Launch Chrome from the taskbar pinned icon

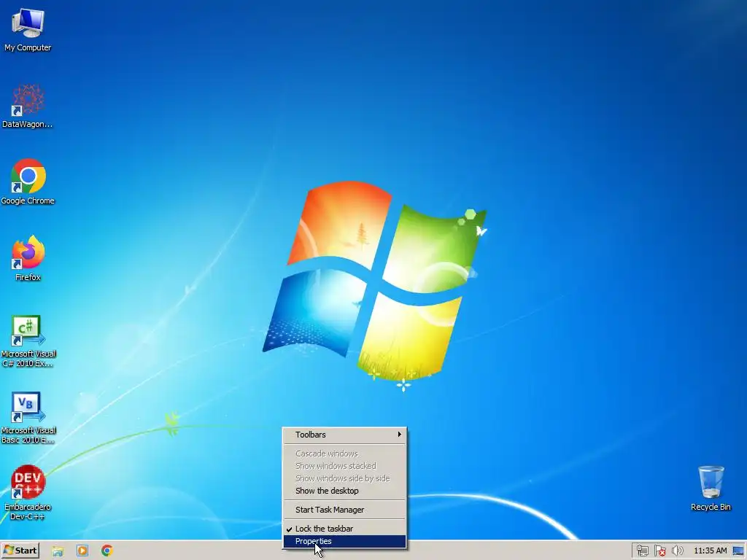(x=107, y=551)
